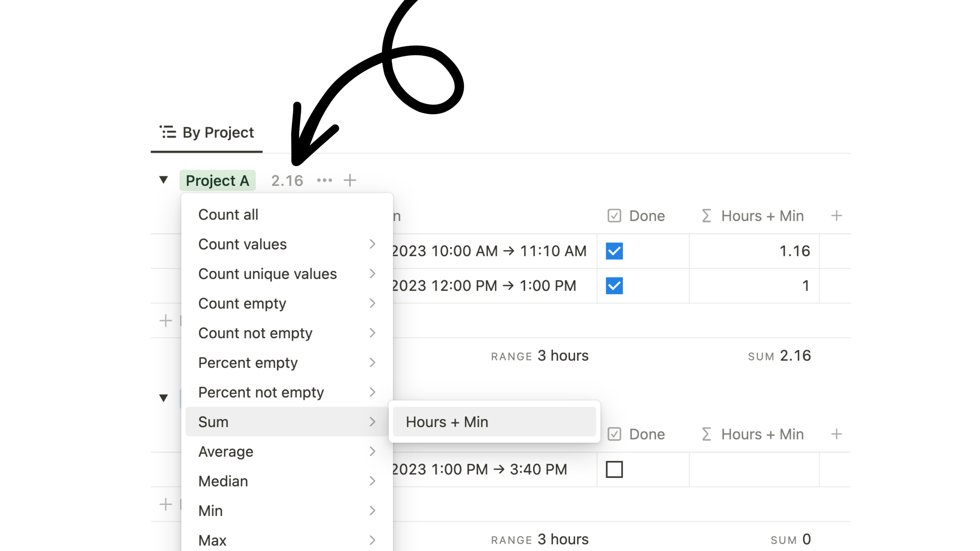Image resolution: width=980 pixels, height=551 pixels.
Task: Select Hours + Min in the submenu
Action: coord(447,422)
